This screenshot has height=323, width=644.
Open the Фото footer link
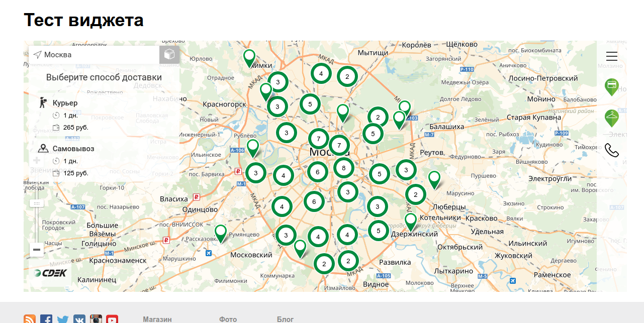tap(228, 319)
